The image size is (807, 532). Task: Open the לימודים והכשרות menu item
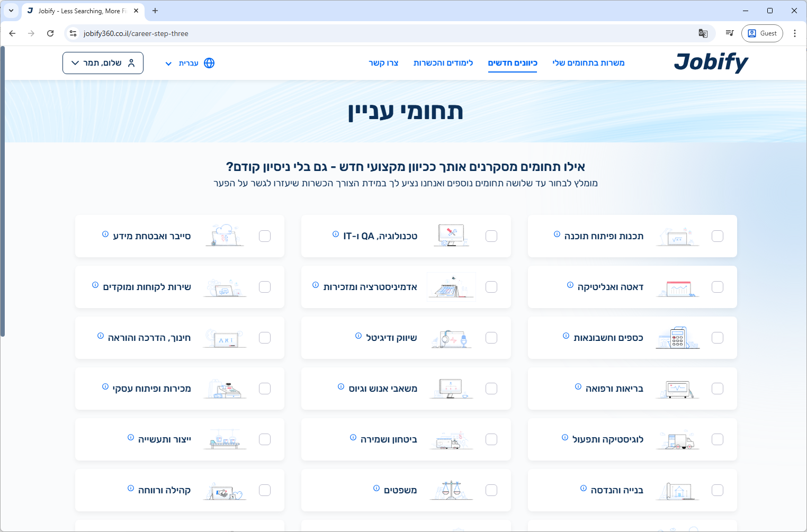pos(443,63)
